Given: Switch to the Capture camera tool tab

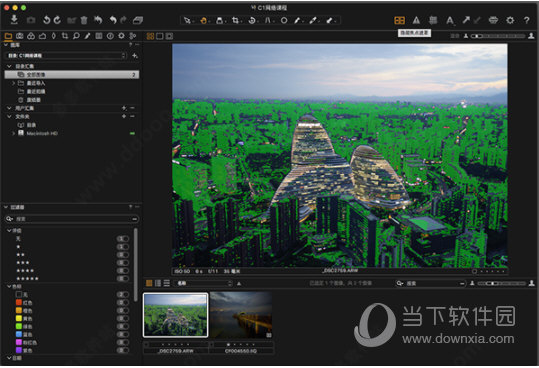Looking at the screenshot, I should 20,36.
